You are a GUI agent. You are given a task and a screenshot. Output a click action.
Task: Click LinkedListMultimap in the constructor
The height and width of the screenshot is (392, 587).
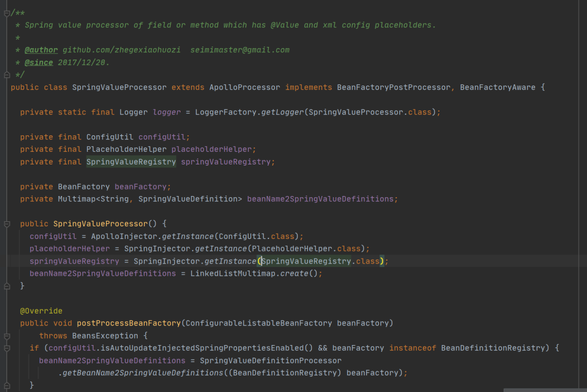(233, 274)
